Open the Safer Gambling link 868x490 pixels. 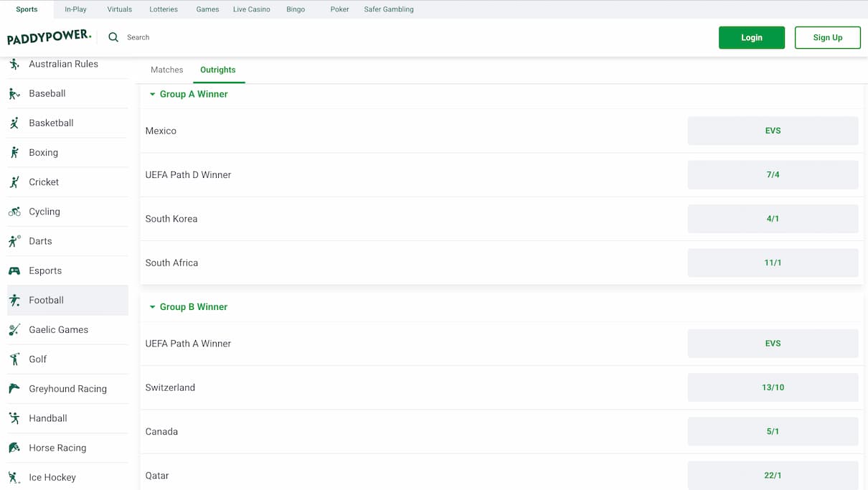[389, 9]
